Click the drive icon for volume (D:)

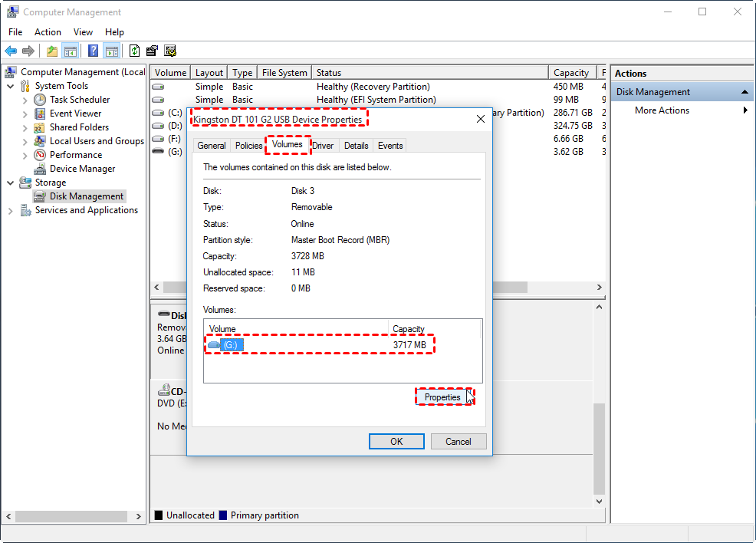(x=158, y=126)
